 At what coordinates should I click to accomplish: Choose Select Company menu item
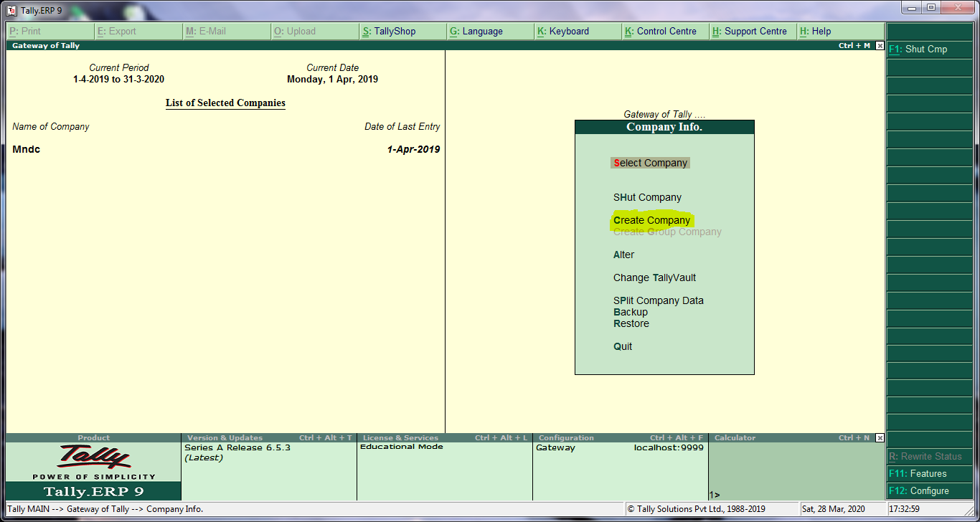pos(650,163)
